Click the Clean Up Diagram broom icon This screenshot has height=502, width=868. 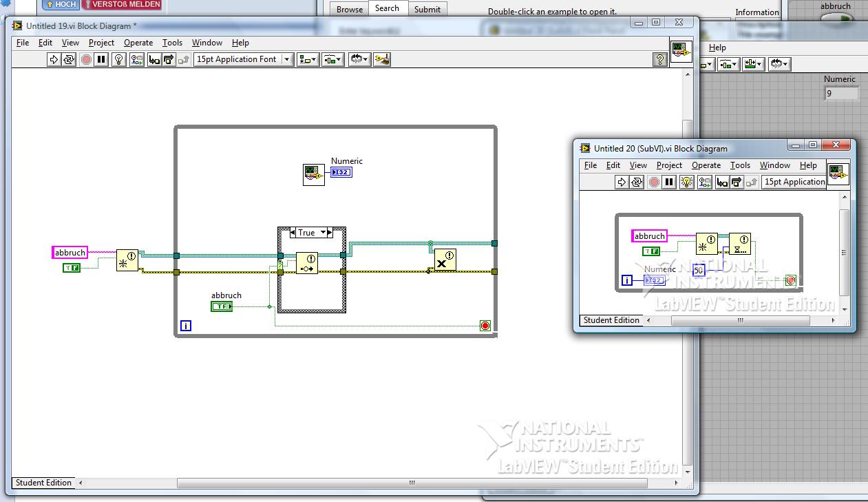(383, 59)
